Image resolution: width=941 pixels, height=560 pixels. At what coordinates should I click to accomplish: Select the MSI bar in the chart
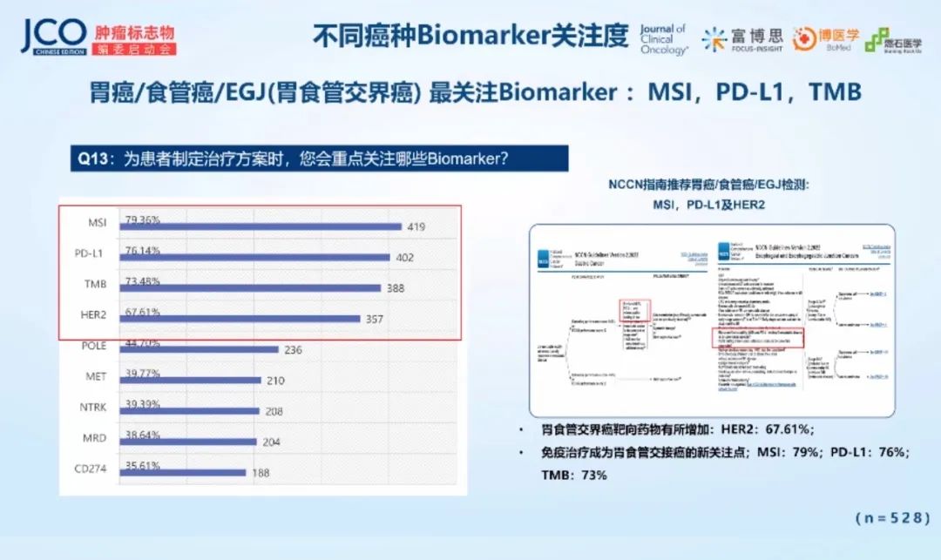(x=262, y=227)
